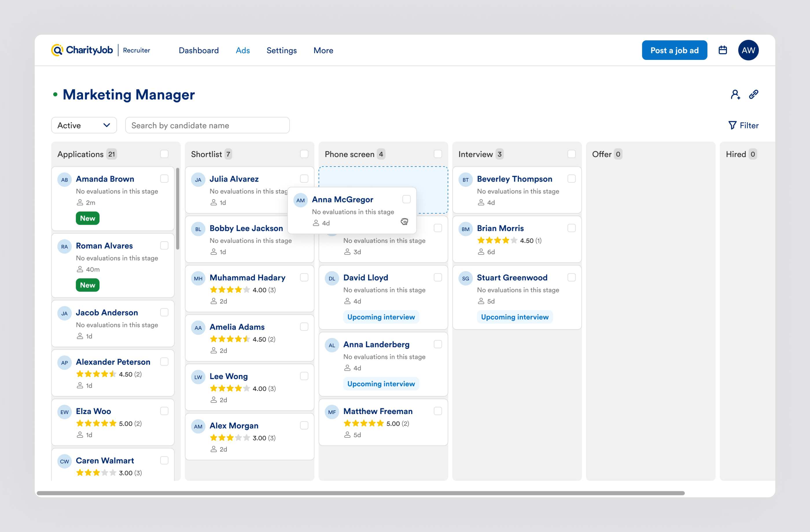This screenshot has height=532, width=810.
Task: Click the Applications column vertical scrollbar
Action: point(178,208)
